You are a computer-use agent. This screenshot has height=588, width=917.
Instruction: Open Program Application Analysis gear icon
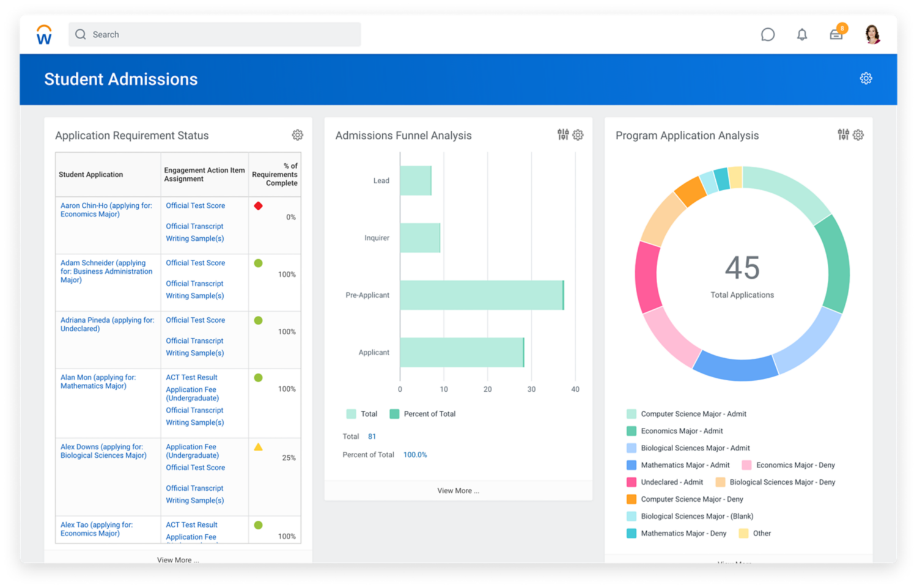coord(858,135)
